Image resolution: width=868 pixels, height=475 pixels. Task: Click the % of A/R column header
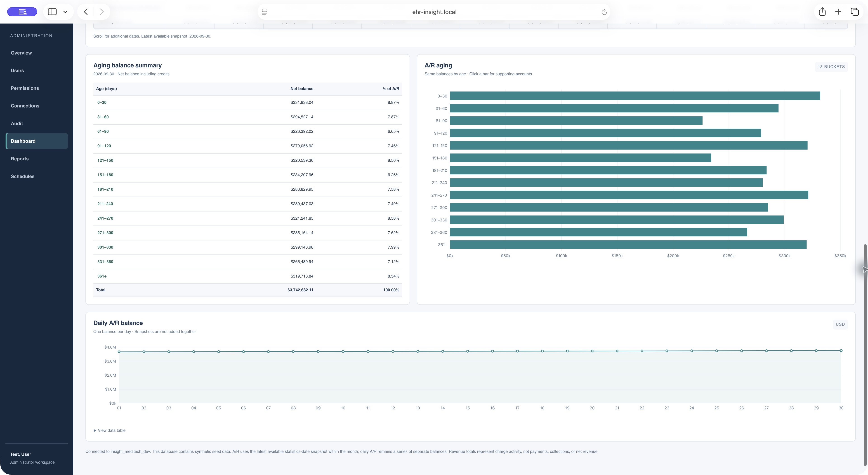click(391, 89)
